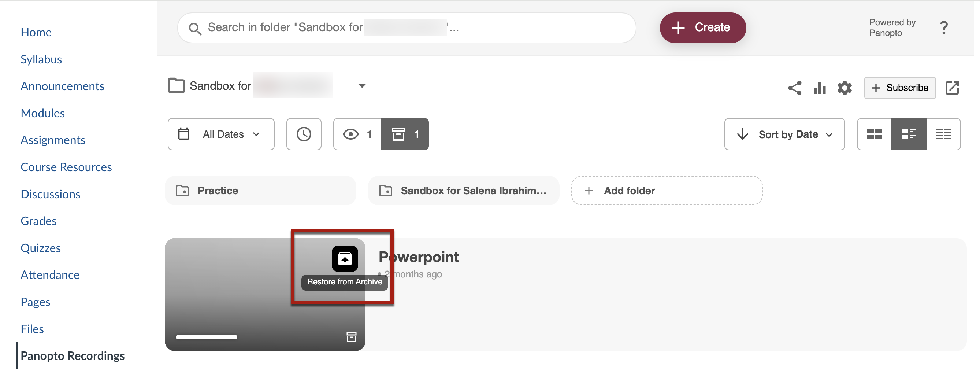The width and height of the screenshot is (980, 376).
Task: Open the Sort by Date dropdown
Action: (x=784, y=134)
